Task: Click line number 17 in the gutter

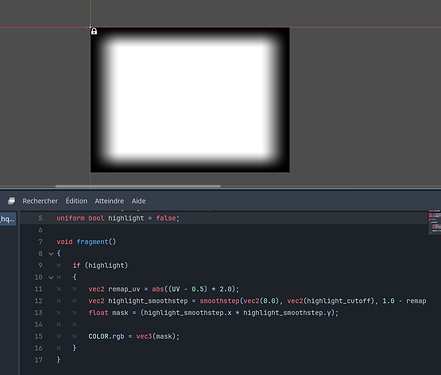Action: [39, 360]
